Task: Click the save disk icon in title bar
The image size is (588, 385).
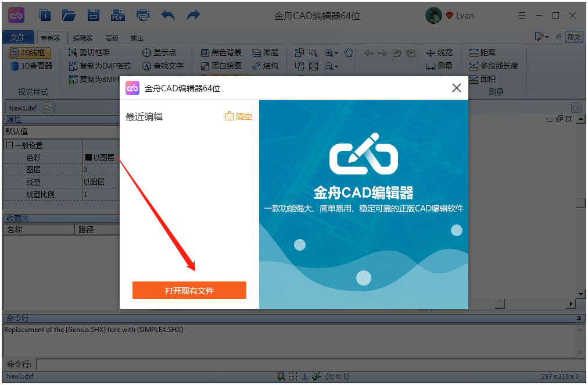Action: click(93, 15)
